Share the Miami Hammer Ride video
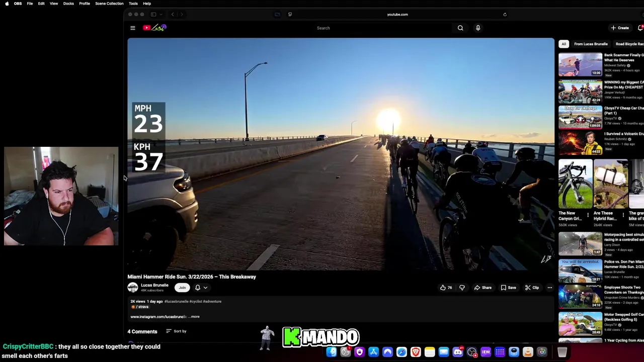The width and height of the screenshot is (644, 362). coord(482,288)
